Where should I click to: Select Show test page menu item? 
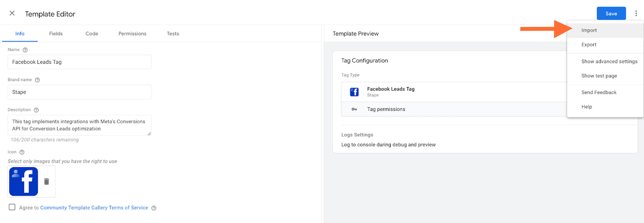tap(605, 76)
